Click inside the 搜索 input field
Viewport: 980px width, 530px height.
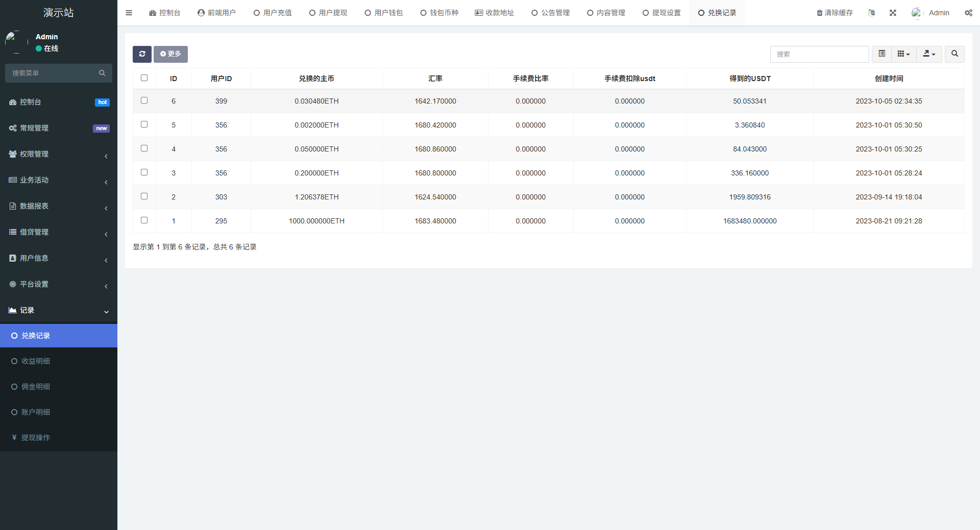(x=819, y=54)
